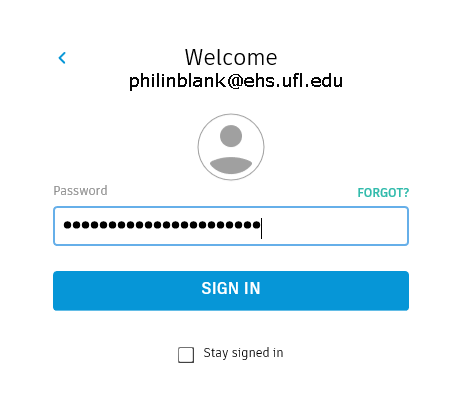The height and width of the screenshot is (416, 461).
Task: Select the philinblank@ehs.ufl.edu email text
Action: (236, 81)
